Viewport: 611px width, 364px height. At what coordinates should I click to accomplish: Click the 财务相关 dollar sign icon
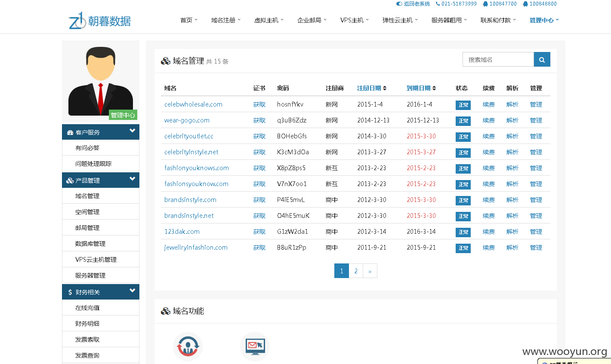[70, 292]
